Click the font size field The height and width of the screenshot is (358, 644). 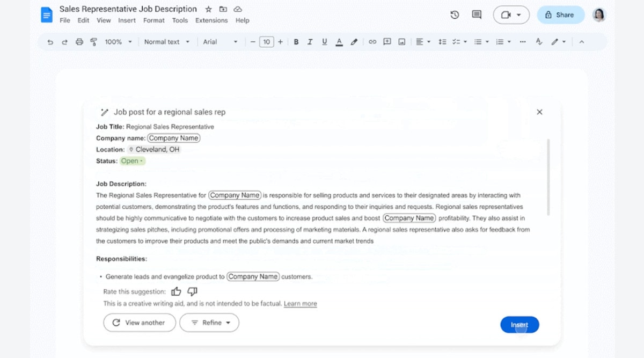[x=266, y=42]
